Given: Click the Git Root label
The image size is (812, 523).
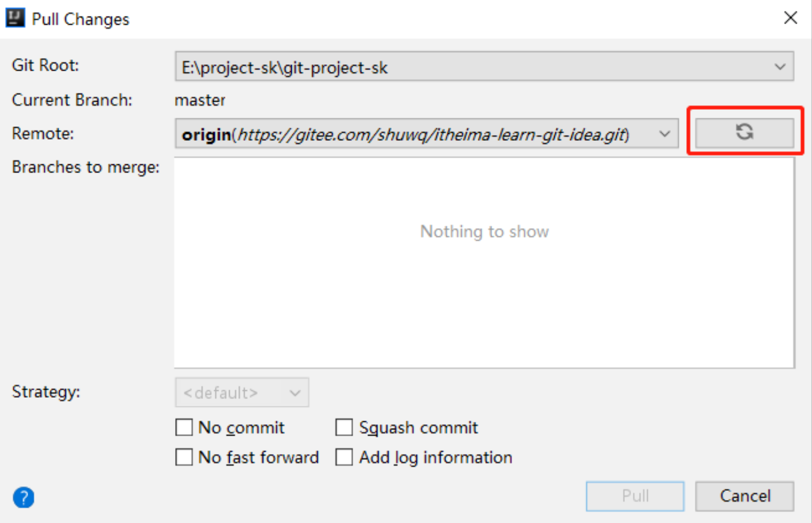Looking at the screenshot, I should [x=45, y=66].
